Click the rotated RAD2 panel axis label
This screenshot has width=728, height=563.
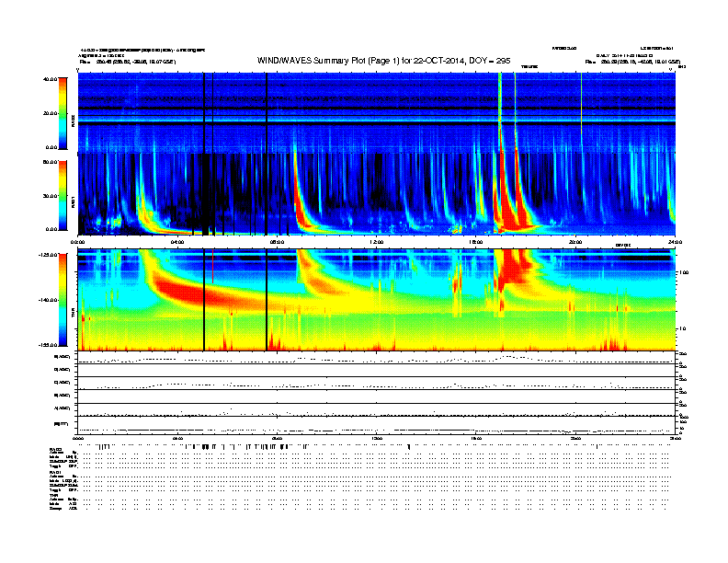point(73,121)
